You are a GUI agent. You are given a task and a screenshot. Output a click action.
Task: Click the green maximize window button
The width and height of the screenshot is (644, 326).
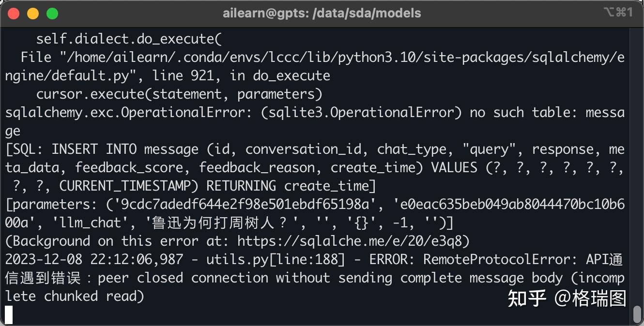[x=52, y=14]
